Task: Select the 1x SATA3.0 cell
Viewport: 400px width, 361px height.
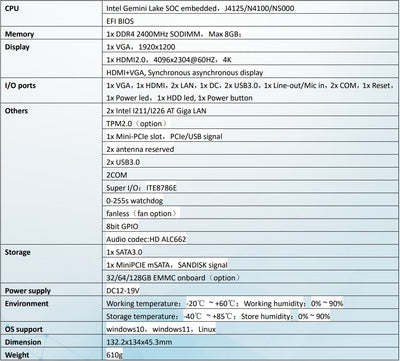Action: [x=250, y=252]
